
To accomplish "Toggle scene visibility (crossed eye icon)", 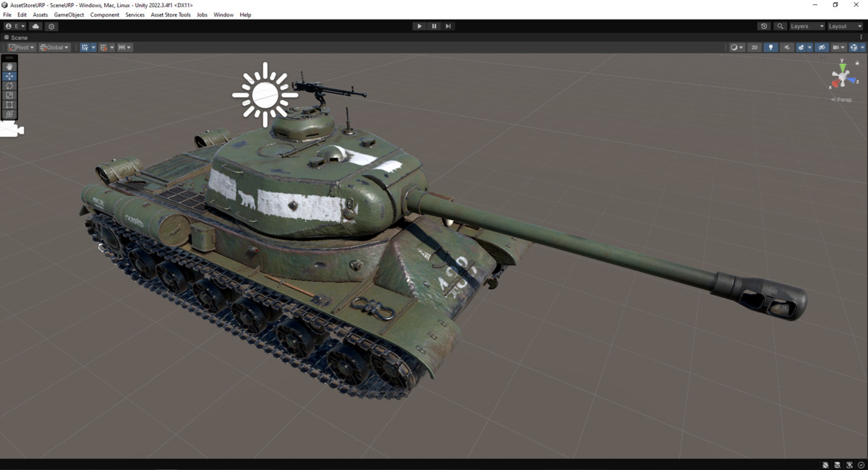I will [x=822, y=47].
